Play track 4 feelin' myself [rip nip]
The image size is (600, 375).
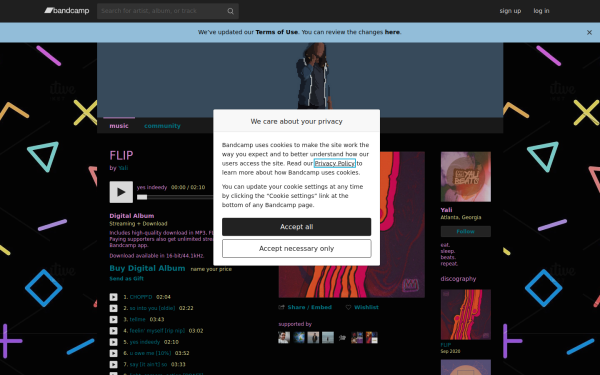[x=114, y=331]
